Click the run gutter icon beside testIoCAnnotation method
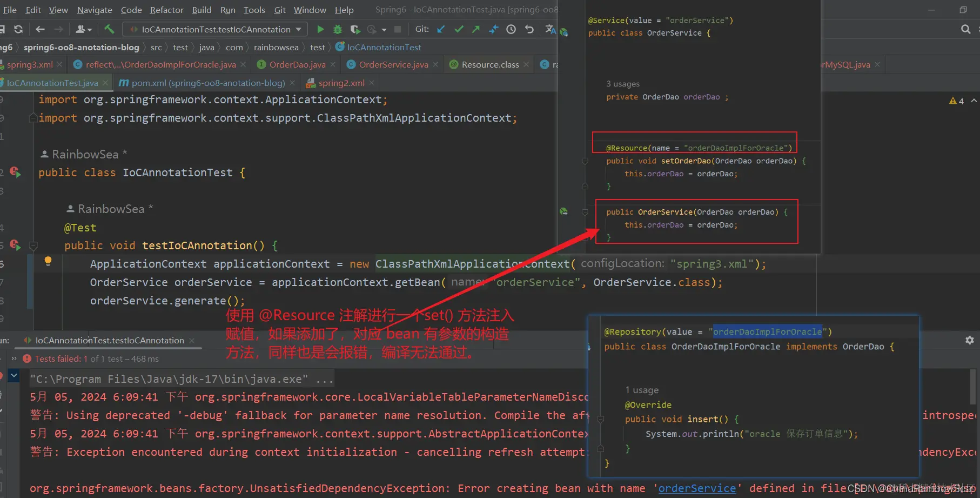The height and width of the screenshot is (498, 980). (x=15, y=245)
